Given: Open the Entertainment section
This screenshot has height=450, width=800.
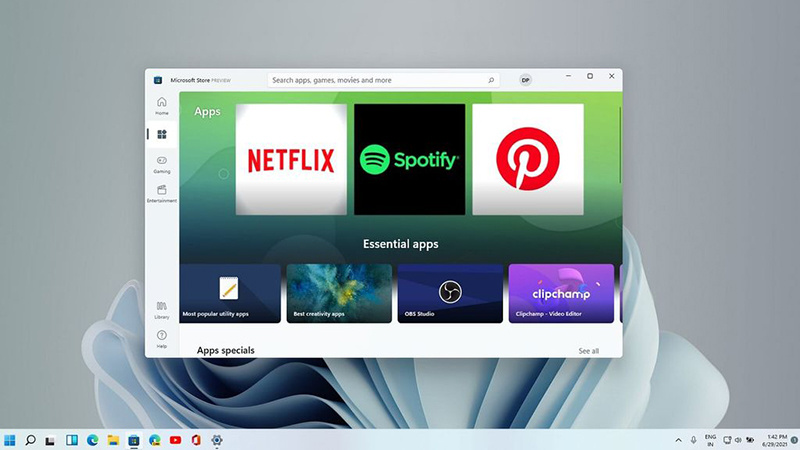Looking at the screenshot, I should click(162, 194).
